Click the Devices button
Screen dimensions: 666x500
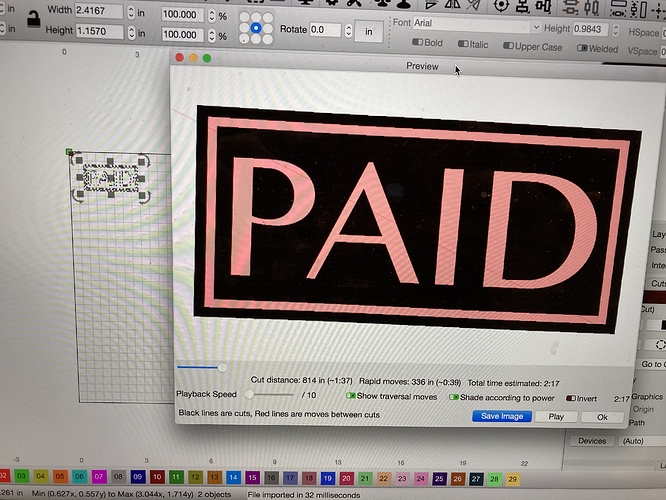592,441
